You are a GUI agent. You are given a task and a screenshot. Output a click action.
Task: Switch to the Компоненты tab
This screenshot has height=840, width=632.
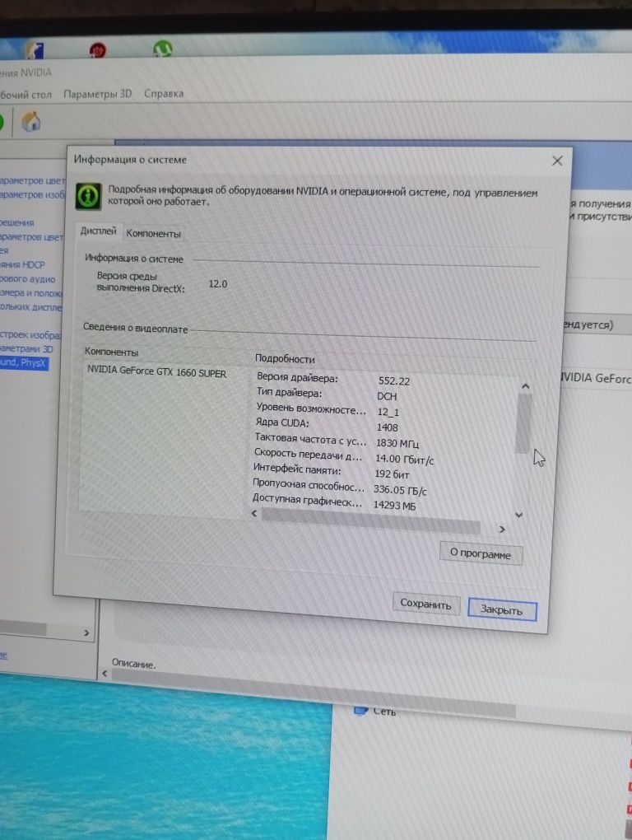[x=154, y=234]
